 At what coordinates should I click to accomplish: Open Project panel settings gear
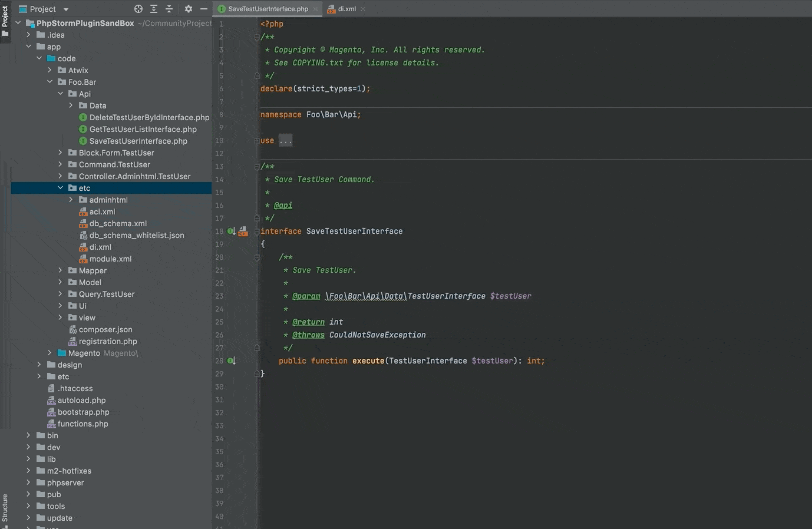189,9
